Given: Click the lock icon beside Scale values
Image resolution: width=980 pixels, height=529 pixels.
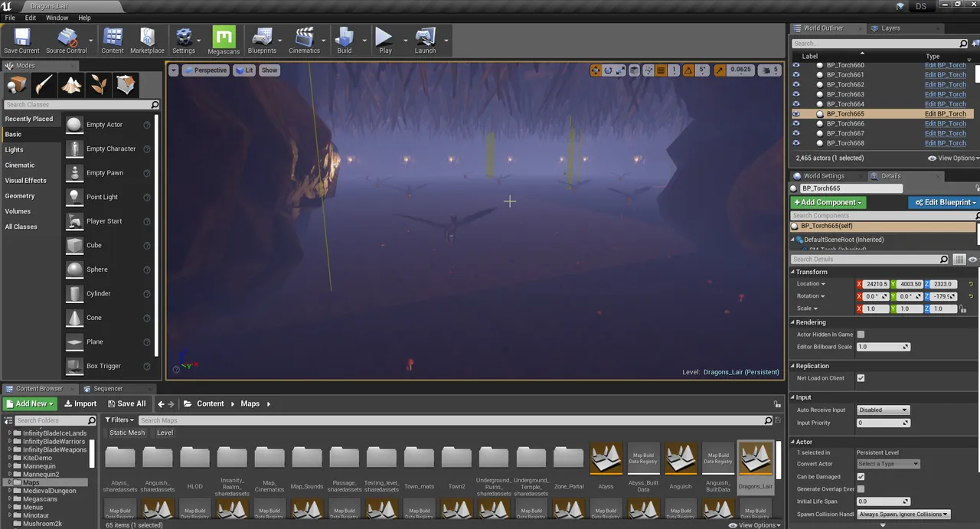Looking at the screenshot, I should [963, 309].
